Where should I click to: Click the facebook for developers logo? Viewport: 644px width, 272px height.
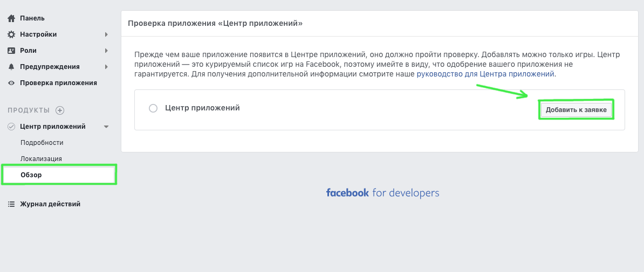click(382, 193)
